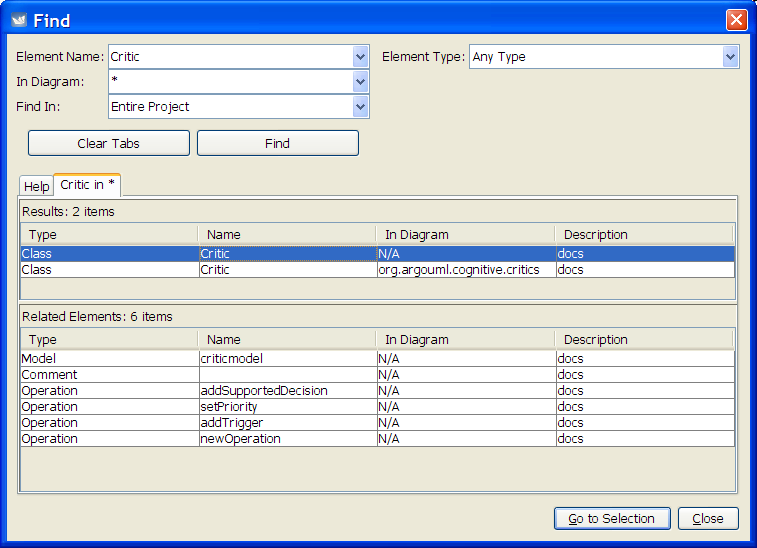Click the ArgoUML icon in title bar
Viewport: 757px width, 548px height.
click(18, 20)
